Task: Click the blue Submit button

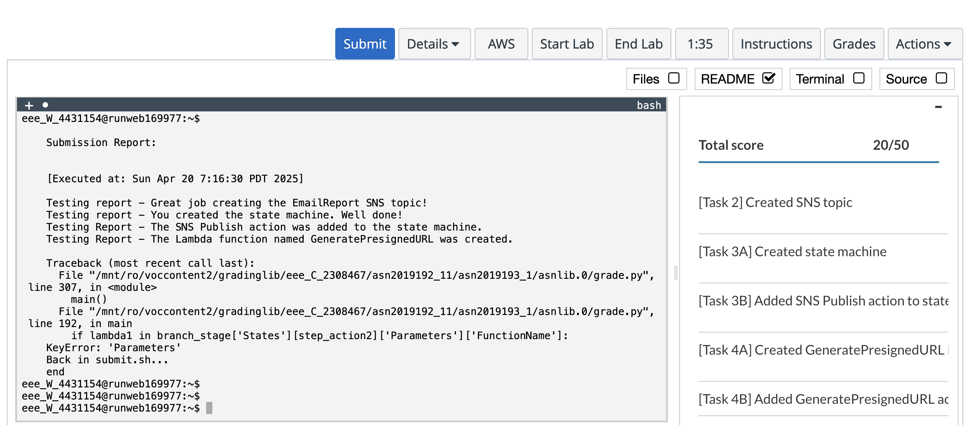Action: coord(364,44)
